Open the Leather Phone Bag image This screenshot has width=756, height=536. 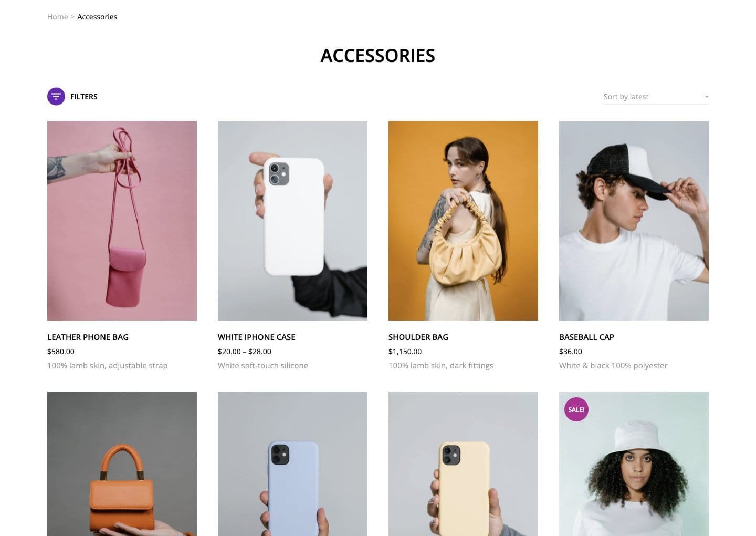click(x=122, y=221)
